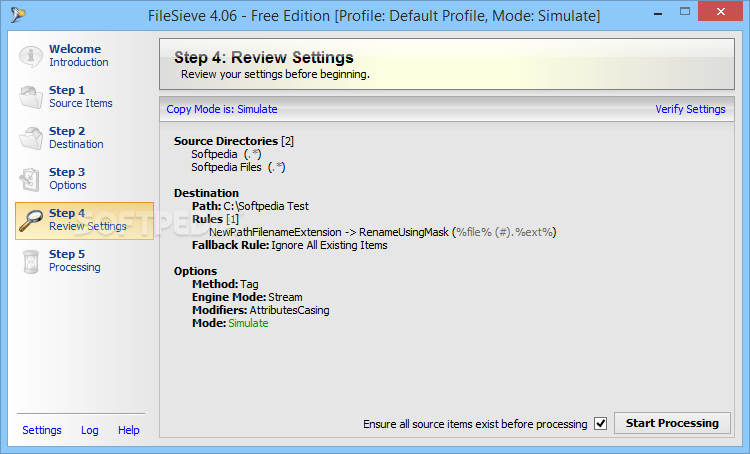The width and height of the screenshot is (750, 454).
Task: Click the Engine Mode: Stream line
Action: (x=247, y=297)
